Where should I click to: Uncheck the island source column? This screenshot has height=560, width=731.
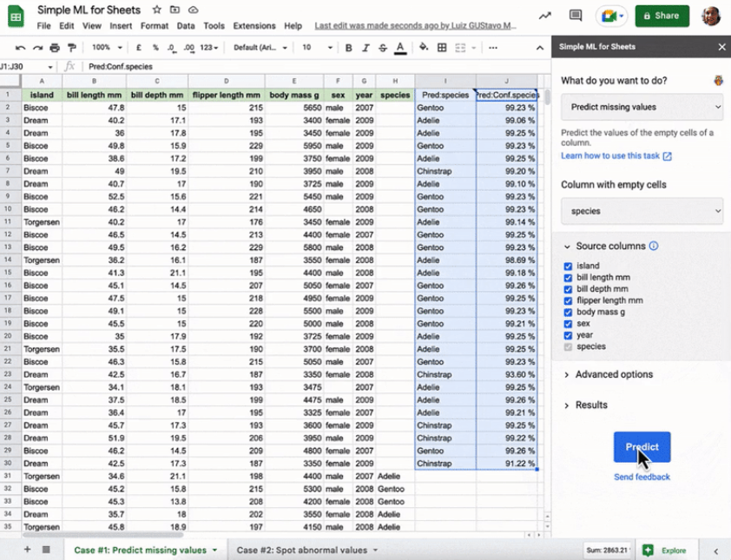tap(568, 267)
